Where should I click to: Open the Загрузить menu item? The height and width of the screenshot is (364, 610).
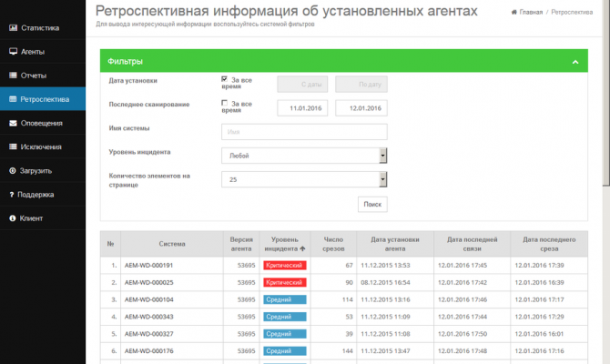[43, 171]
